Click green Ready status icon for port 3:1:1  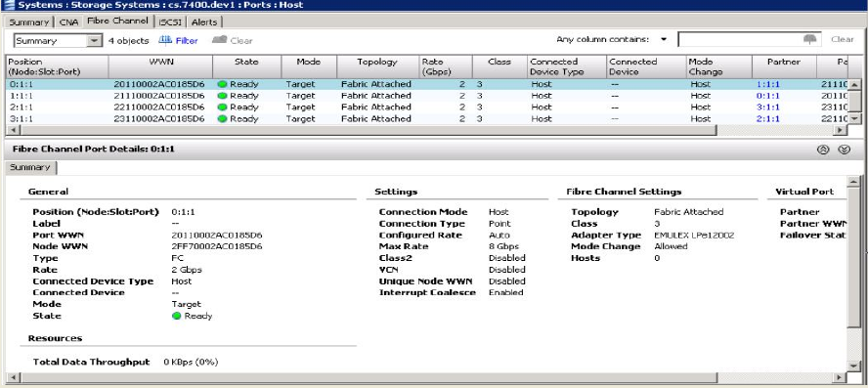pos(222,118)
